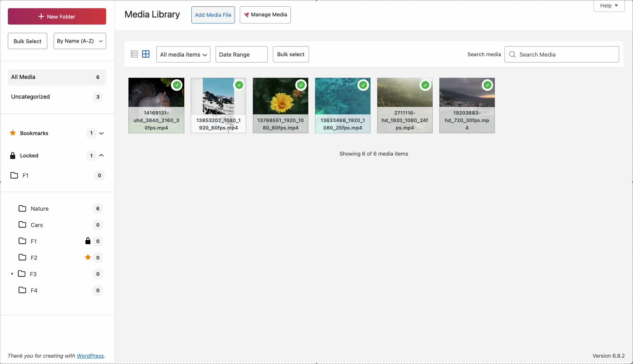Click the magnifier icon in the search bar
Viewport: 633px width, 364px height.
coord(512,54)
